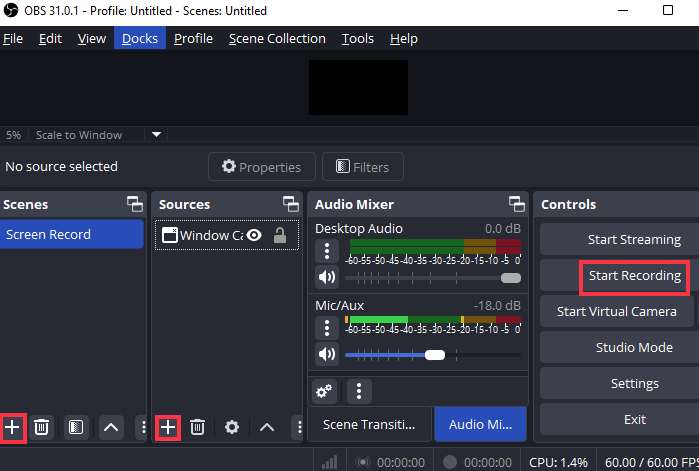This screenshot has width=699, height=471.
Task: Open the Tools menu
Action: pyautogui.click(x=358, y=39)
